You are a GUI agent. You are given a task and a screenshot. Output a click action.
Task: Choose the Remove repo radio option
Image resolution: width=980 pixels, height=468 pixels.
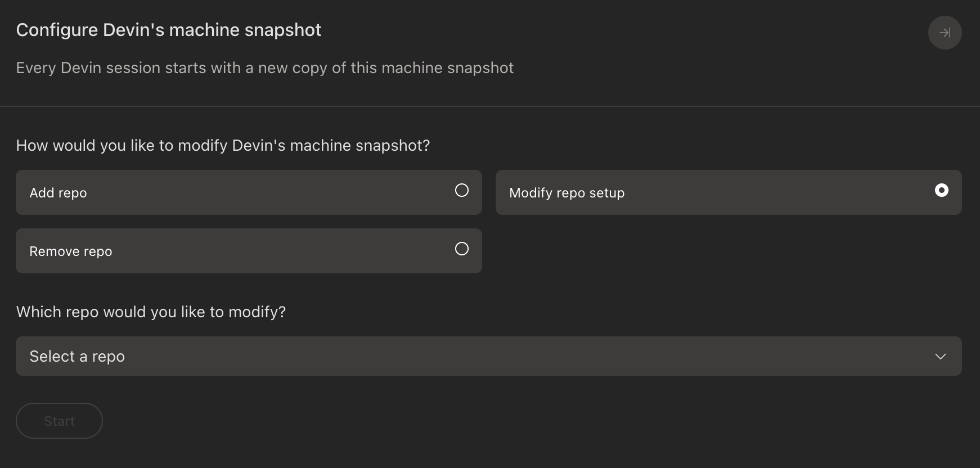249,251
